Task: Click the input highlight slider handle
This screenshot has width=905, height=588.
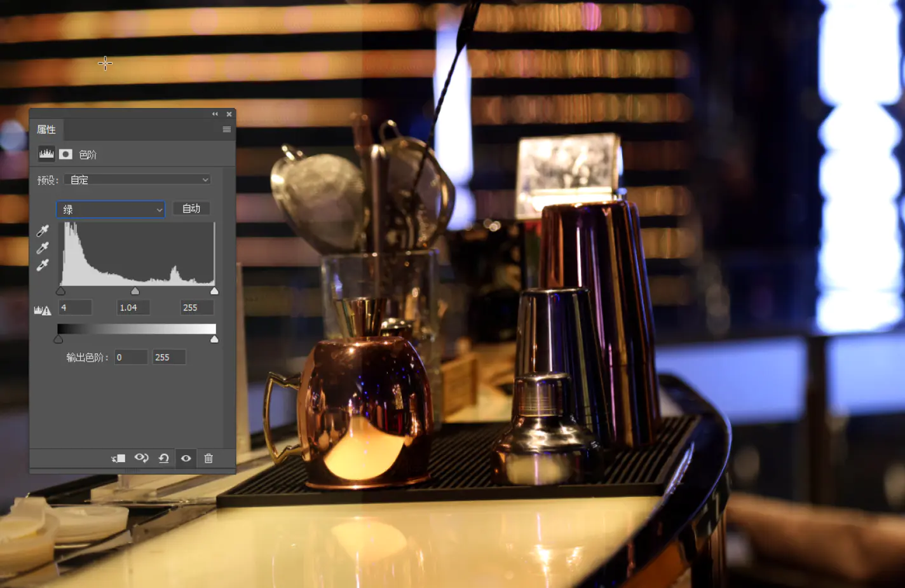Action: coord(214,291)
